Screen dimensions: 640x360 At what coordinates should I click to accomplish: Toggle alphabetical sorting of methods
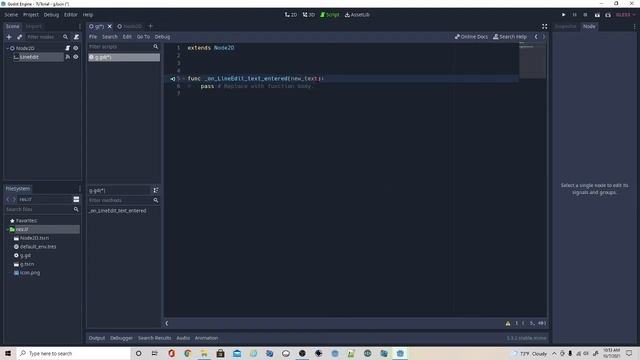point(156,191)
